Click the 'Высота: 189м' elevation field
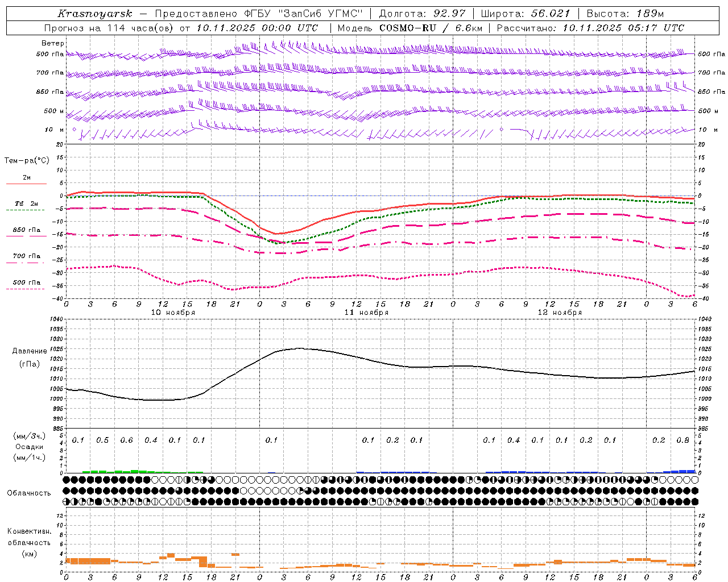This screenshot has height=582, width=728. (625, 14)
